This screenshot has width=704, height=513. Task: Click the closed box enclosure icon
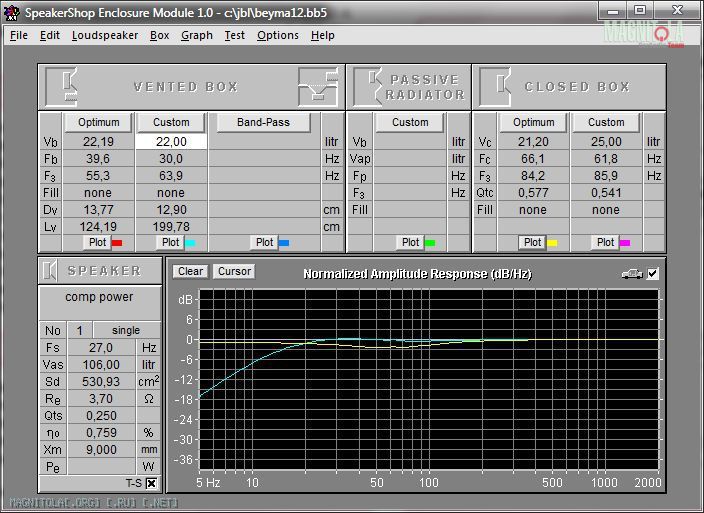[x=495, y=87]
